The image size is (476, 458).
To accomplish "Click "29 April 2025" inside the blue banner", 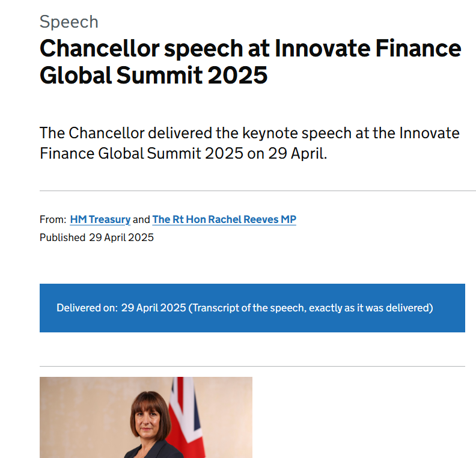I will 154,308.
